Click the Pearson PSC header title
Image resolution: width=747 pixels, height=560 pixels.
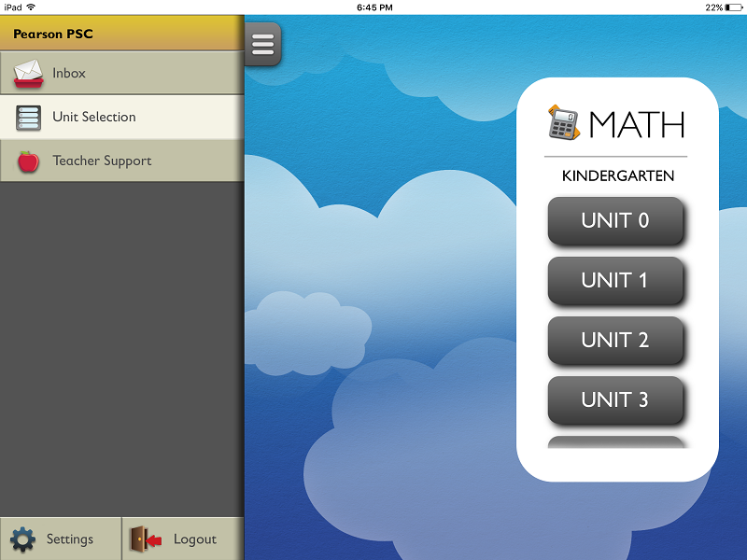point(53,34)
